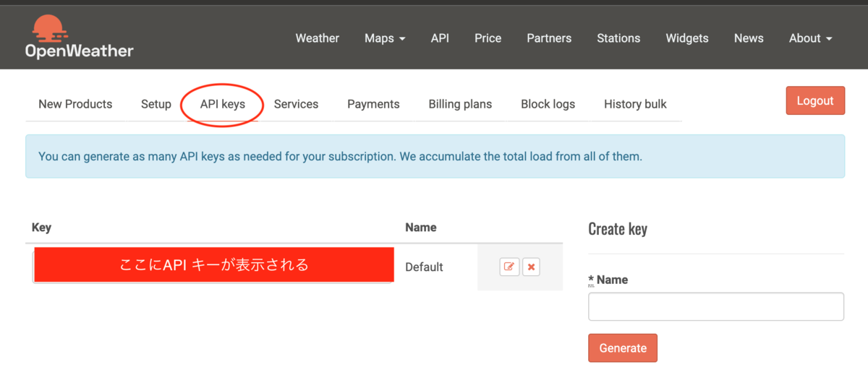Open the API navigation link
The image size is (868, 375).
click(440, 38)
